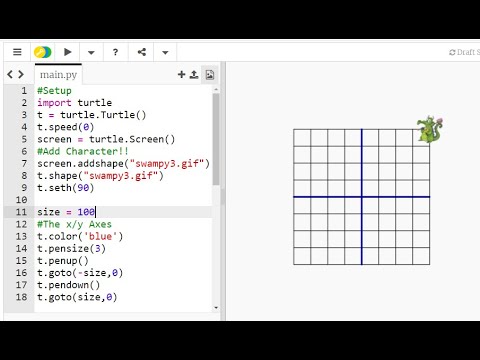Click line 1 '#Setup' comment
Image resolution: width=480 pixels, height=360 pixels.
click(x=54, y=91)
